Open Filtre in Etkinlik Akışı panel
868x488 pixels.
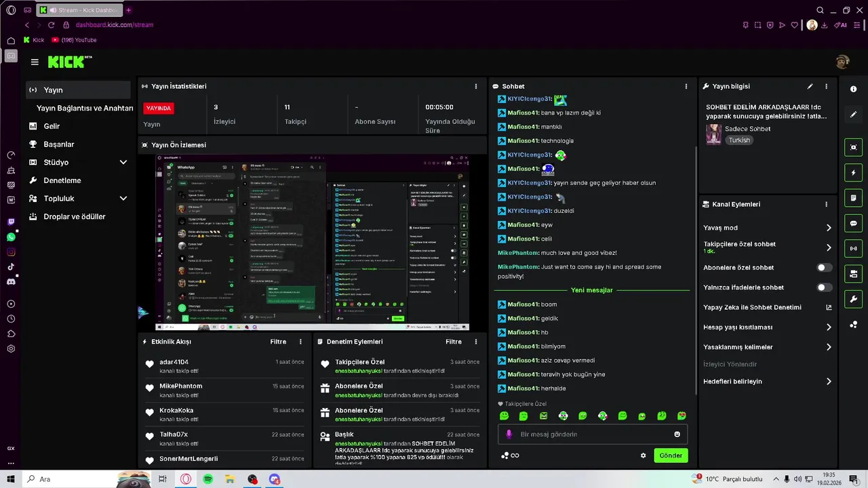coord(278,342)
